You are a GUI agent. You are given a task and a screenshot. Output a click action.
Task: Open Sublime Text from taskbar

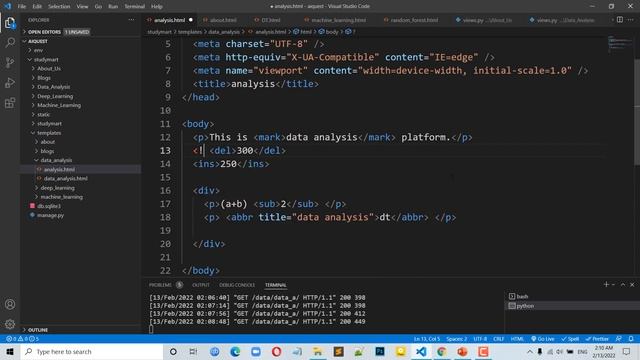click(x=338, y=351)
